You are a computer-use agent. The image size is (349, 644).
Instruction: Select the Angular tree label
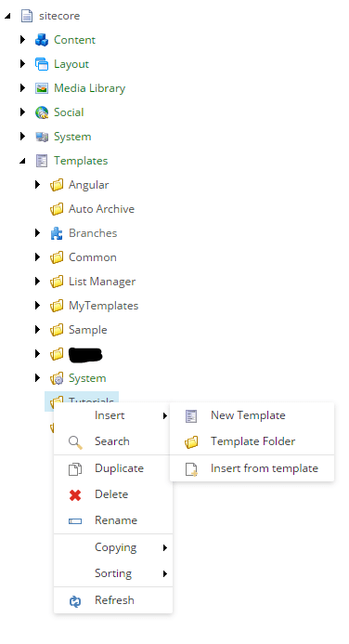coord(88,185)
